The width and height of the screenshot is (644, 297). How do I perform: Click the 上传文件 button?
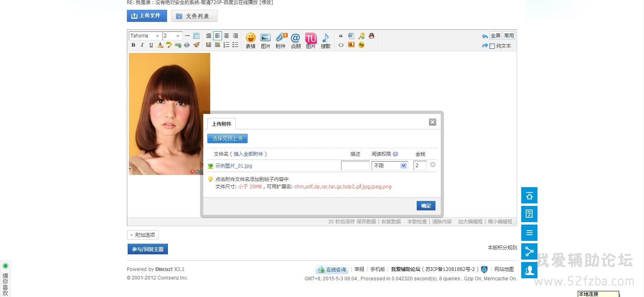tap(147, 16)
